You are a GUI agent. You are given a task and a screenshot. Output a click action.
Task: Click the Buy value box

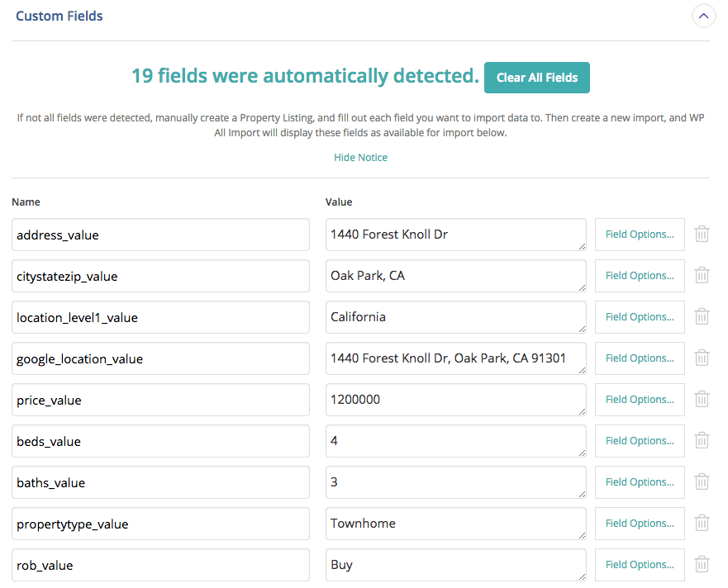(456, 565)
